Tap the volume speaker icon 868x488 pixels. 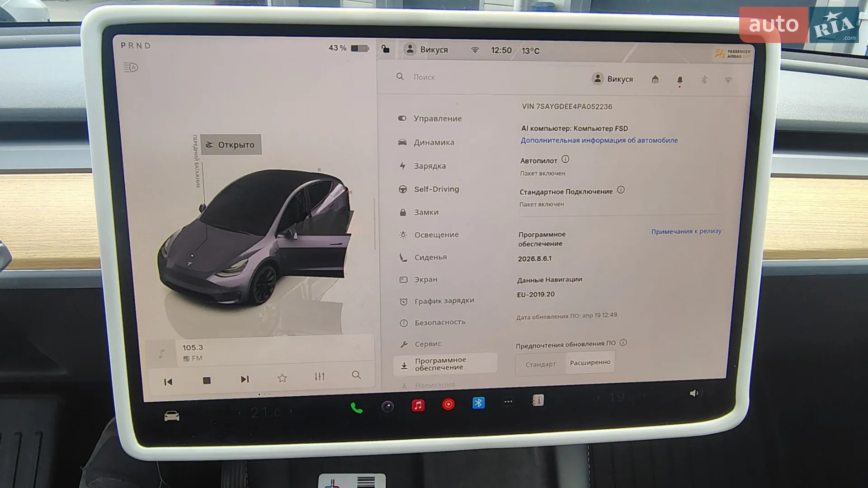click(x=694, y=393)
